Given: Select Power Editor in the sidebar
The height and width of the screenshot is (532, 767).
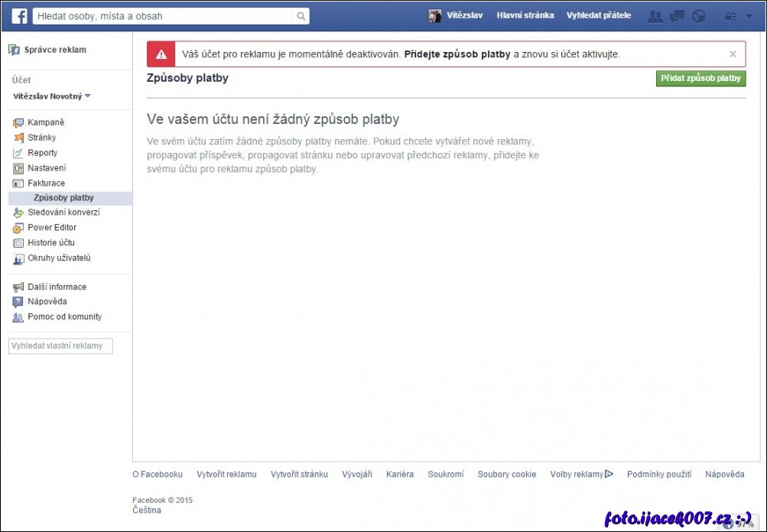Looking at the screenshot, I should point(52,228).
